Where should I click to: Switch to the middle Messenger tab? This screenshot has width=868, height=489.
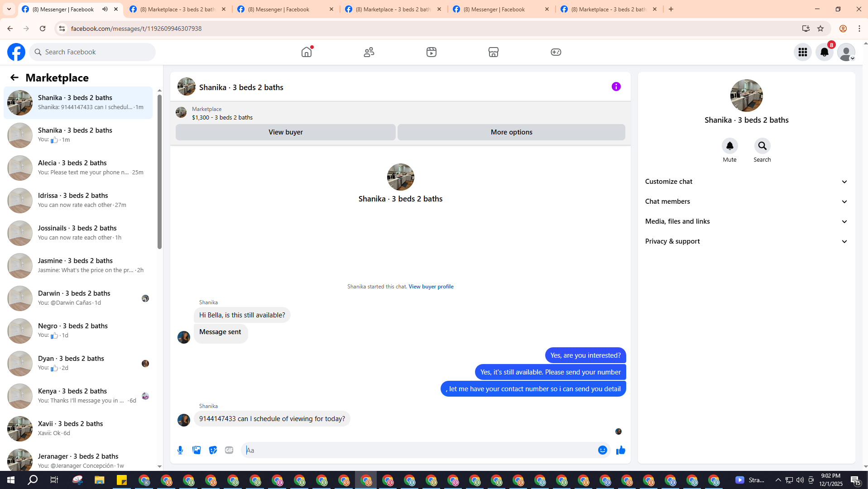(286, 9)
